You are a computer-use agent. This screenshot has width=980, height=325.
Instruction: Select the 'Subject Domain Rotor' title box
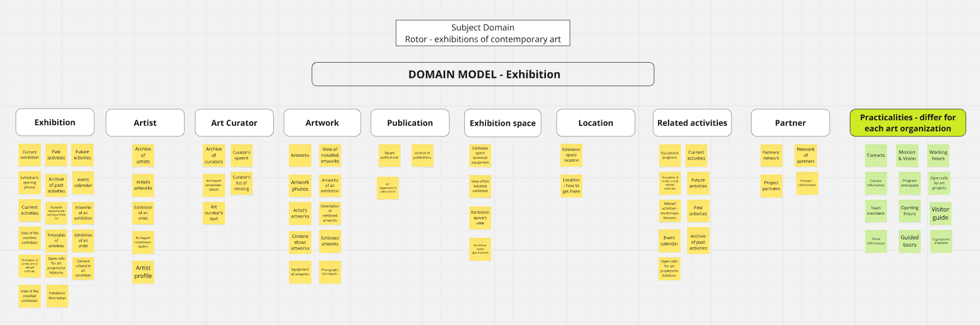pos(483,33)
